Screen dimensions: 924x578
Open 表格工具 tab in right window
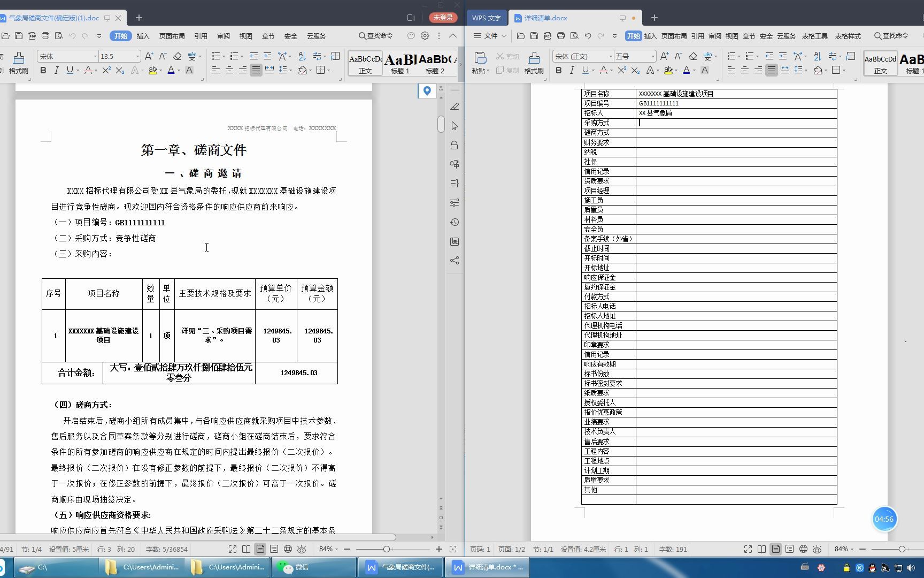point(814,36)
